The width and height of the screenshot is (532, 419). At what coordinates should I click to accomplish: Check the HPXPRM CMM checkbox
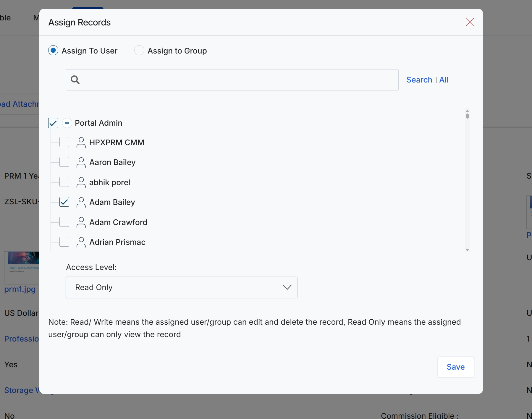[64, 142]
